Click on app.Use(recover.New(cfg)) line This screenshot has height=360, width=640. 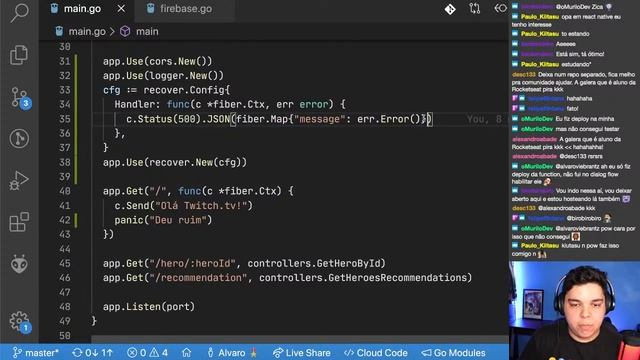point(175,162)
